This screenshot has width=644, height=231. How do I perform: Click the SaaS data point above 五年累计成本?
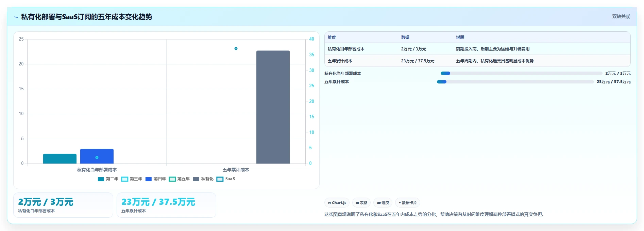[x=236, y=48]
